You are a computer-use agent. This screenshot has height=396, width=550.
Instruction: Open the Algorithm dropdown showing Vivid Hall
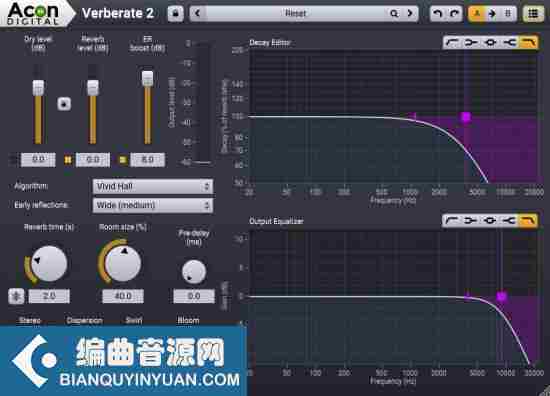[153, 186]
